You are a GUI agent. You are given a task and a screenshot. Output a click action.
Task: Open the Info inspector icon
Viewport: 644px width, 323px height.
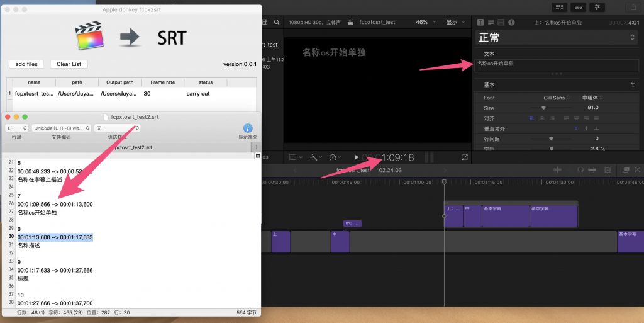pyautogui.click(x=511, y=22)
